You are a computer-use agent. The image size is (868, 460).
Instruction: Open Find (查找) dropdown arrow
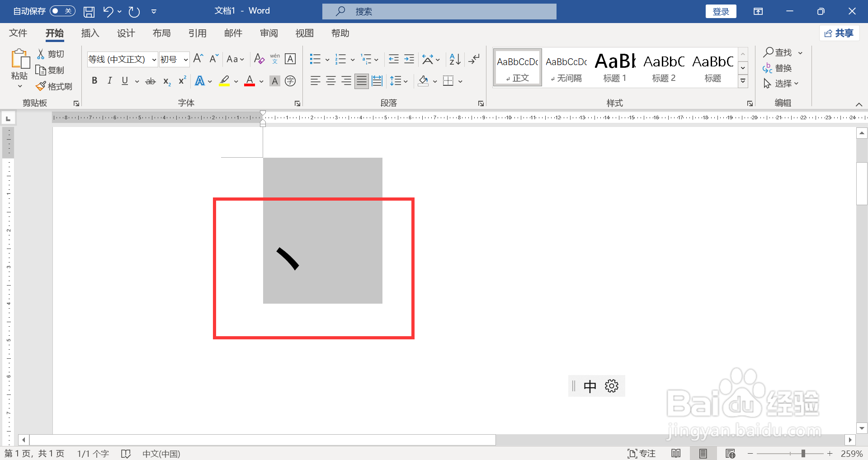(x=800, y=53)
